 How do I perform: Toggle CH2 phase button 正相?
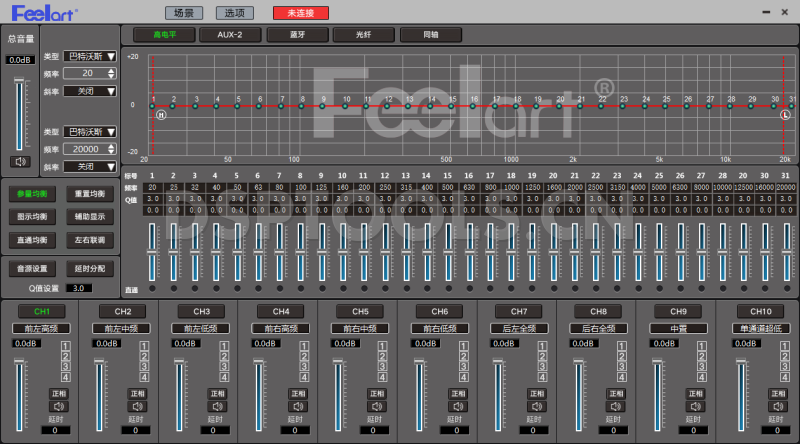(x=139, y=394)
